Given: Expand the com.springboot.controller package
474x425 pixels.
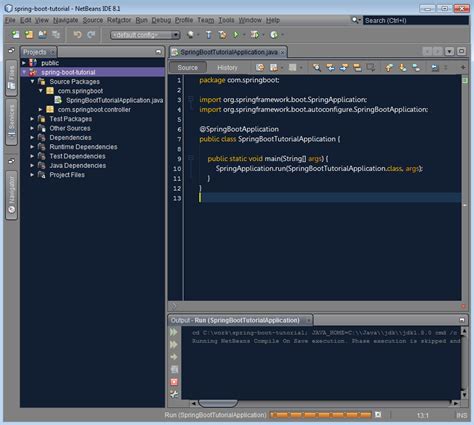Looking at the screenshot, I should point(41,109).
